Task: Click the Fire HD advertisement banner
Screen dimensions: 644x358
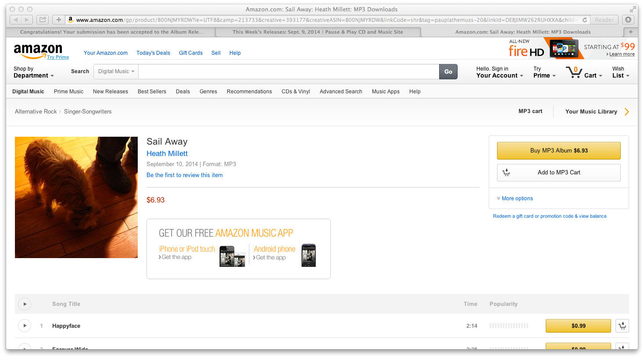Action: (572, 48)
